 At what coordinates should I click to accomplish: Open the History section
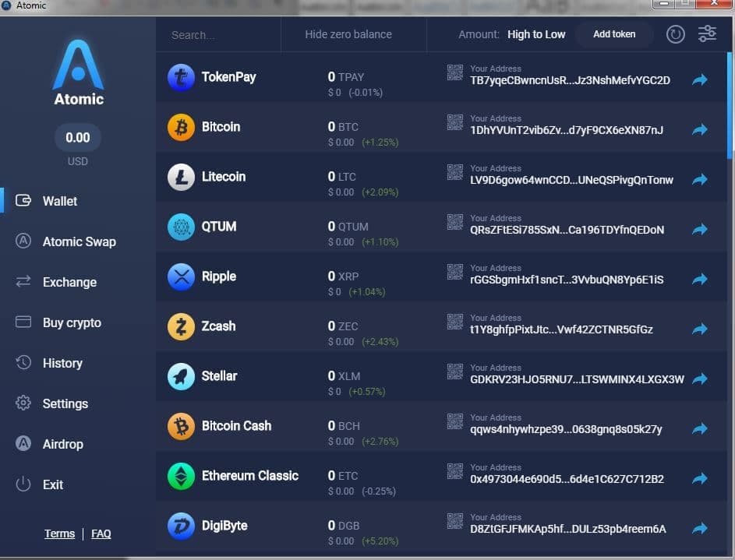pos(62,363)
